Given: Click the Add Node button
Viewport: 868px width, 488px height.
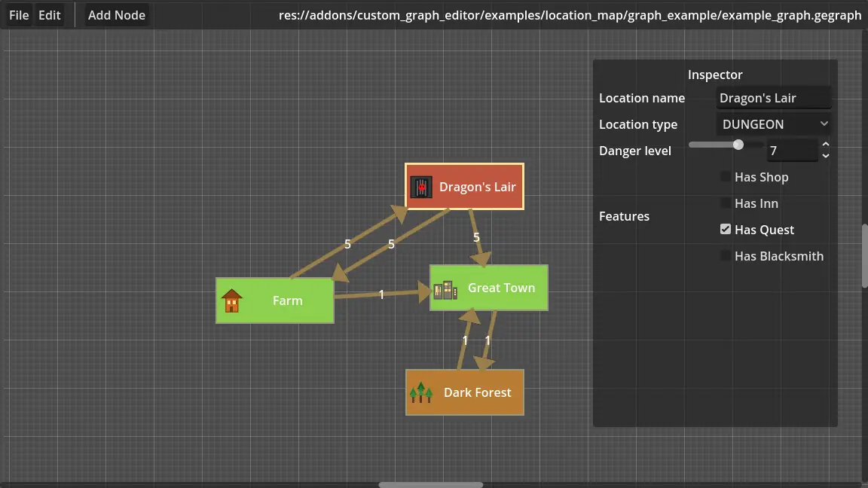Looking at the screenshot, I should [x=117, y=14].
